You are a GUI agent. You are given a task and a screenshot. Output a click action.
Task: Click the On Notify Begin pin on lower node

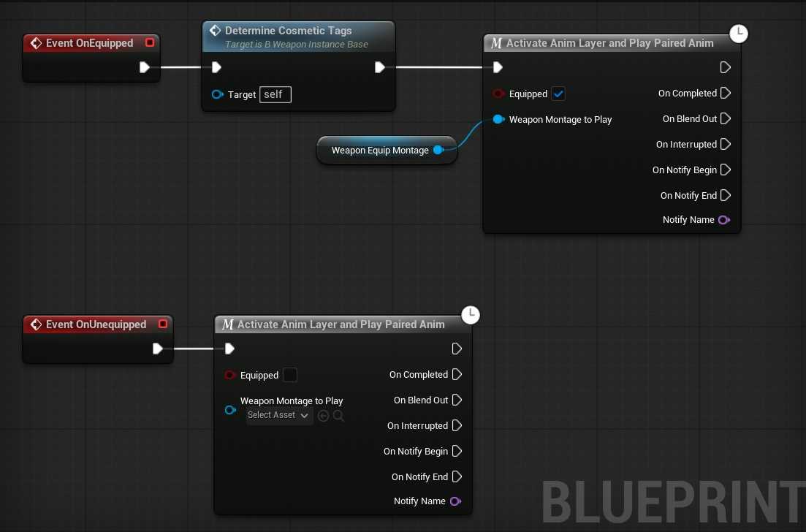457,451
